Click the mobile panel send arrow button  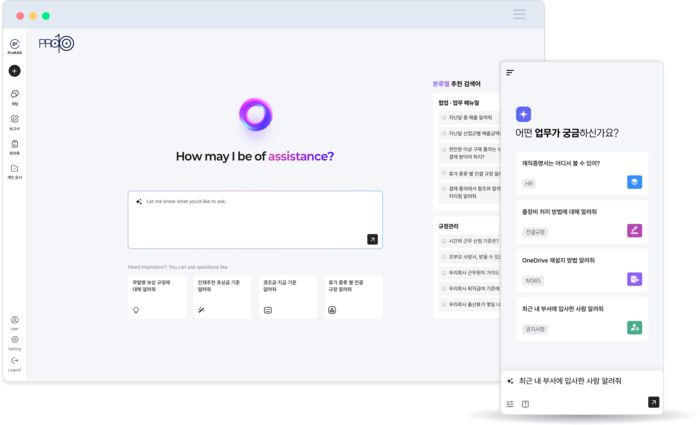[x=653, y=402]
